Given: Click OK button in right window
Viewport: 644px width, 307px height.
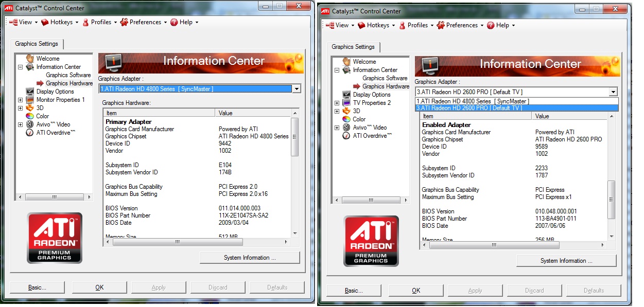Looking at the screenshot, I should tap(416, 291).
